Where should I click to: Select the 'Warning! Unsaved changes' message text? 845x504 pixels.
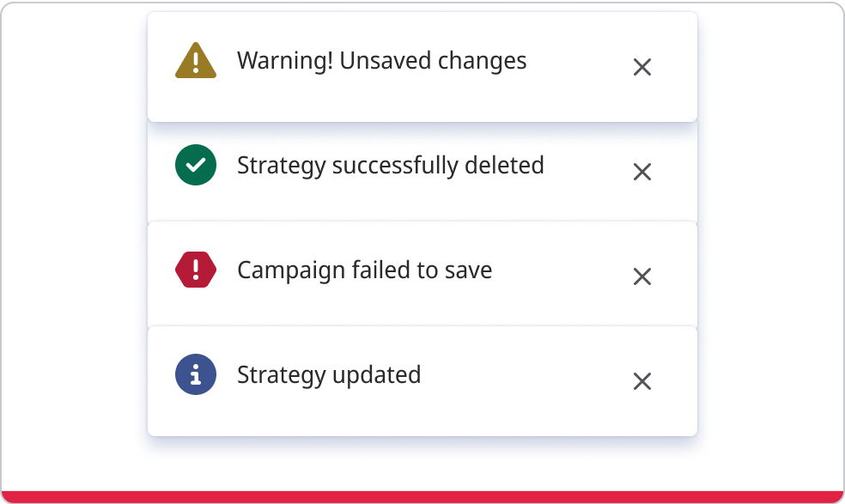click(381, 61)
